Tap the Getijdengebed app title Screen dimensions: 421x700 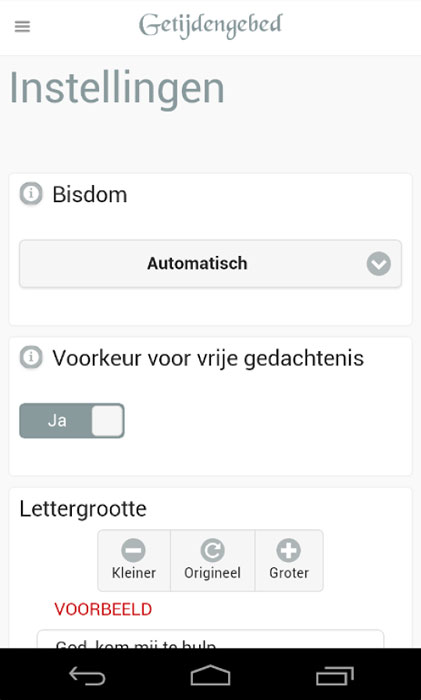210,26
